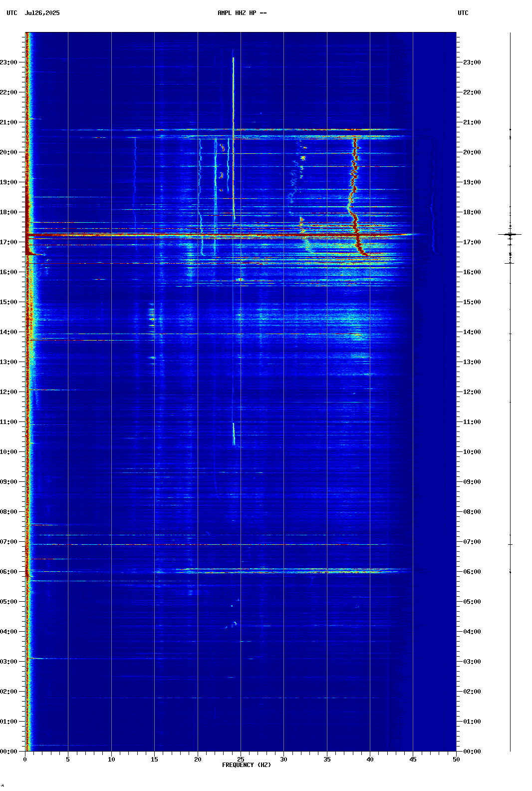Screen dimensions: 532x791
Task: Click the 15 Hz frequency tick label
Action: click(x=154, y=760)
